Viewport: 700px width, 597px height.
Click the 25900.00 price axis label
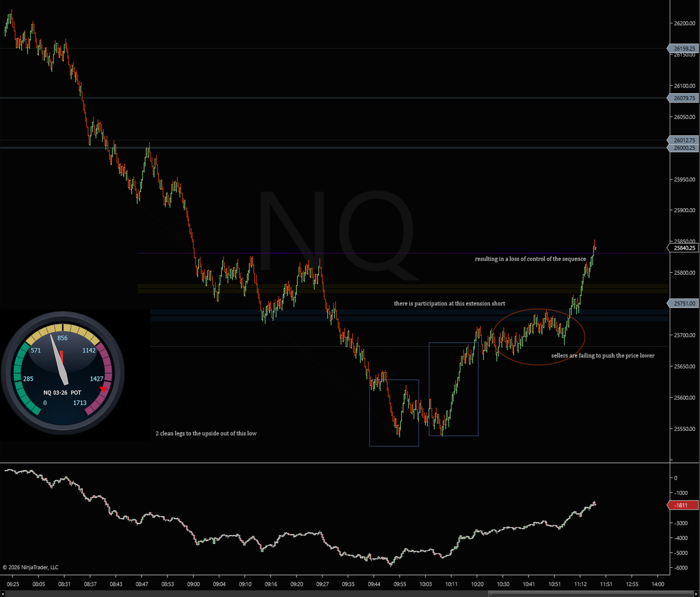[x=684, y=210]
